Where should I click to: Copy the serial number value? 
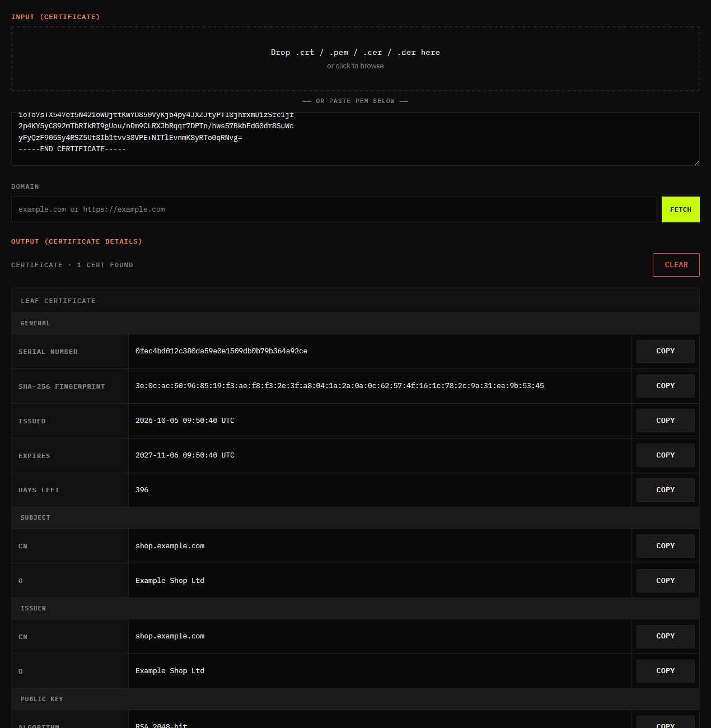point(666,351)
